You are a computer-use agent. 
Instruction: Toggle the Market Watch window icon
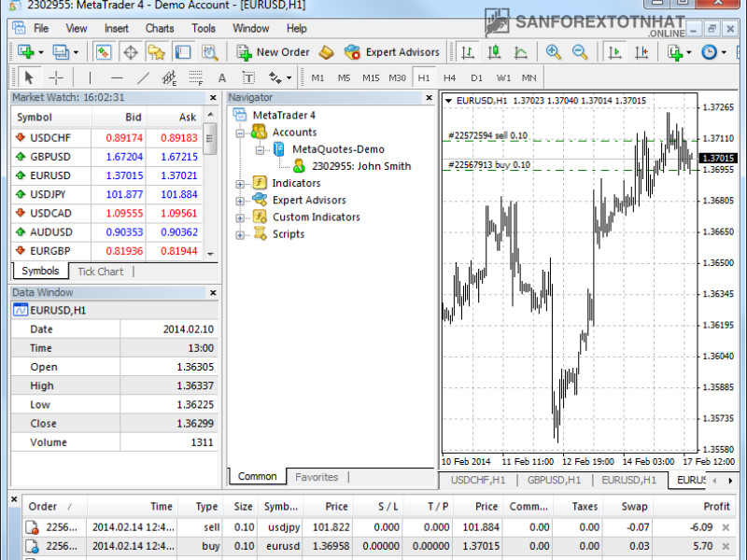[x=104, y=52]
